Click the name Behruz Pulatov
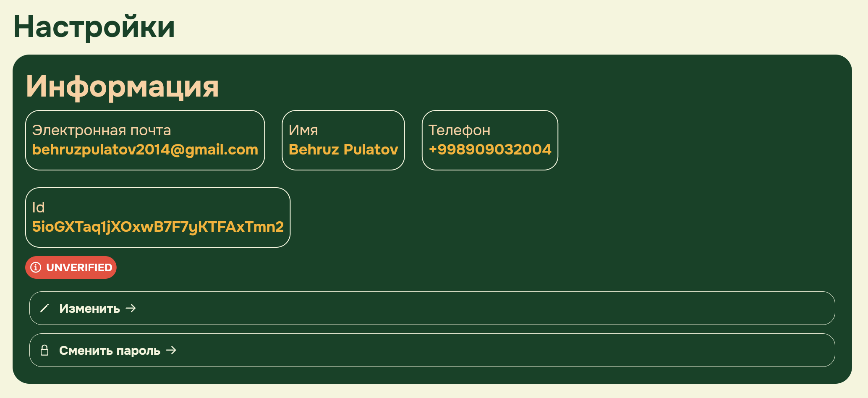The image size is (868, 398). point(343,149)
